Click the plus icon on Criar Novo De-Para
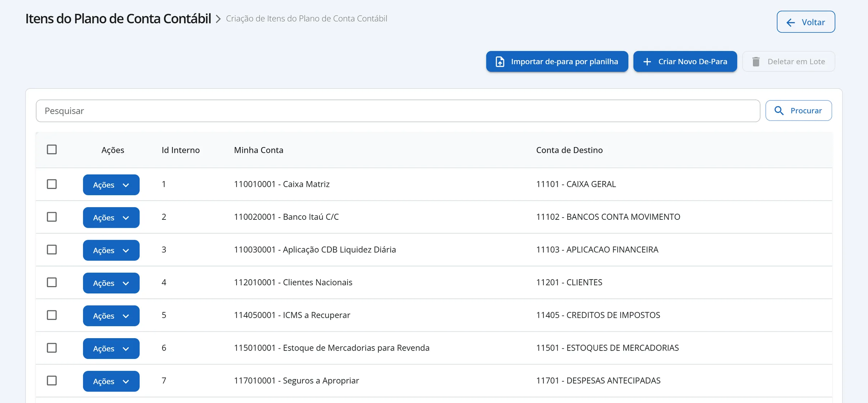 [647, 62]
